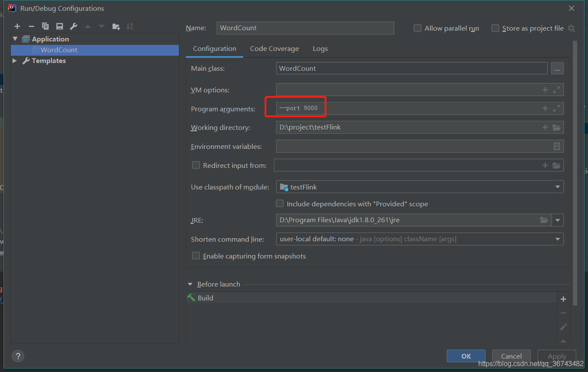Open the Logs tab
The width and height of the screenshot is (588, 372).
(320, 49)
